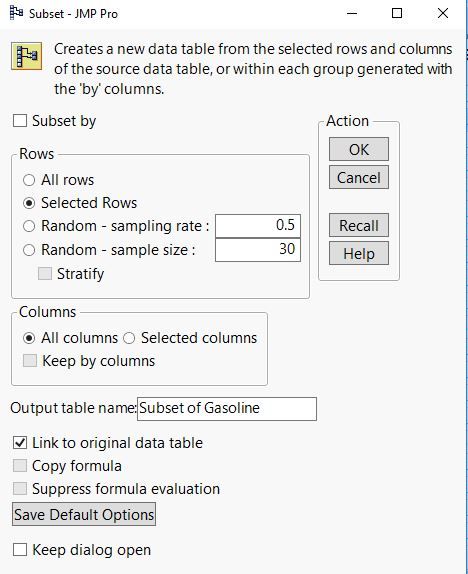This screenshot has height=574, width=468.
Task: Toggle the Keep by columns checkbox
Action: point(30,361)
